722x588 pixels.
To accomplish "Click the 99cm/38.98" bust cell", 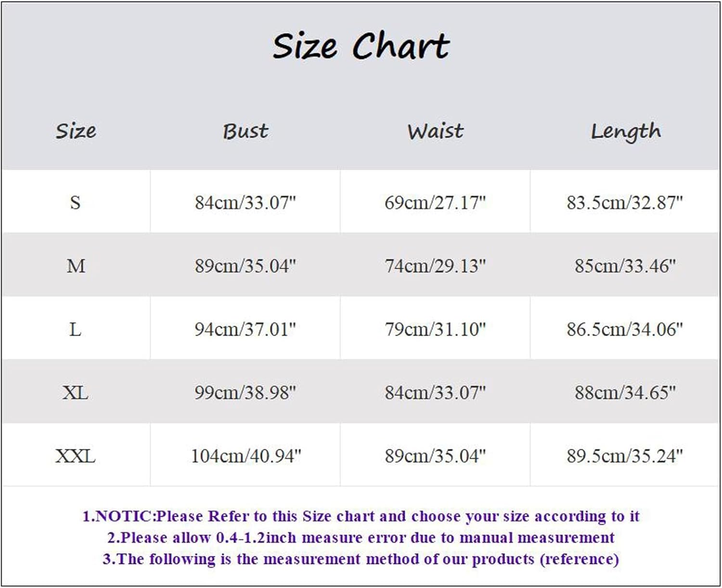I will click(245, 393).
